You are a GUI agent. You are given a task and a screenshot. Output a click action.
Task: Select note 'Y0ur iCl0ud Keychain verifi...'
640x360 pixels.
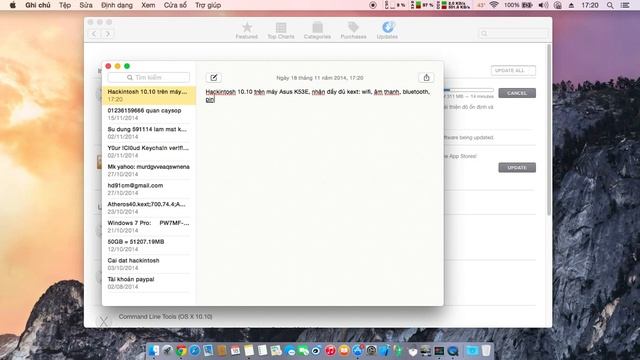pyautogui.click(x=149, y=151)
